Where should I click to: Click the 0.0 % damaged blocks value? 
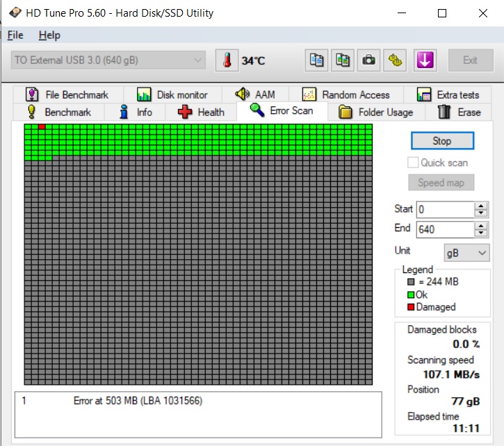[466, 344]
